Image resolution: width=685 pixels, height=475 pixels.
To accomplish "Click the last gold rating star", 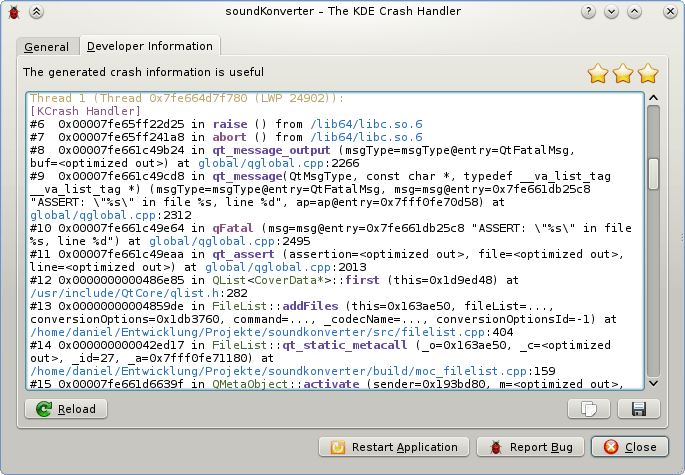I will (x=648, y=73).
